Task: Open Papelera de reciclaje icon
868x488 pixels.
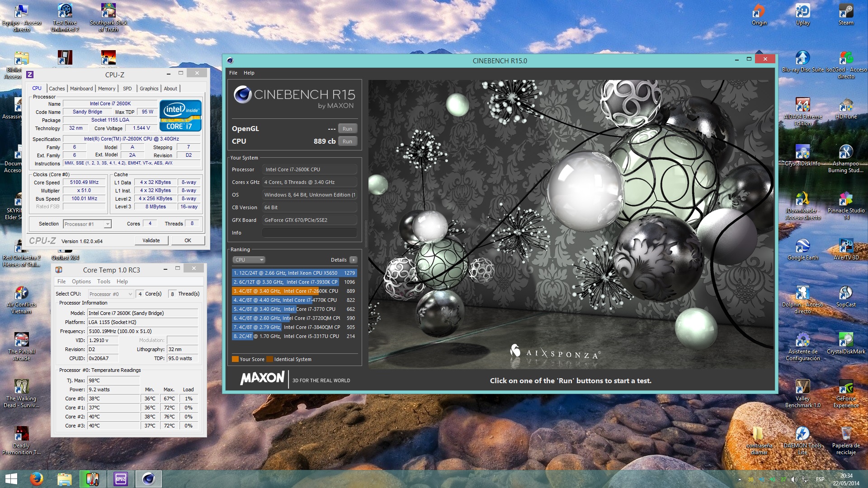Action: point(846,441)
